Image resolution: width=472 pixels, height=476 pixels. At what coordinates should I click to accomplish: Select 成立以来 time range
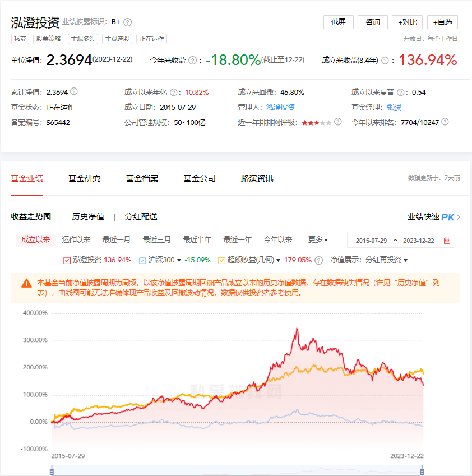36,240
